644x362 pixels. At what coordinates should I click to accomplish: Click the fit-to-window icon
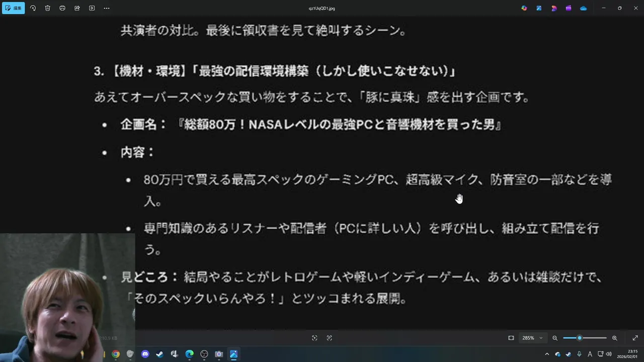point(511,338)
